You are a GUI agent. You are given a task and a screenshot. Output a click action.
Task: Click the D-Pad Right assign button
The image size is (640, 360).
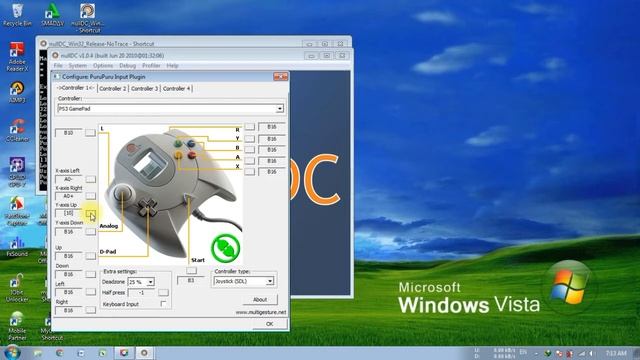point(90,310)
